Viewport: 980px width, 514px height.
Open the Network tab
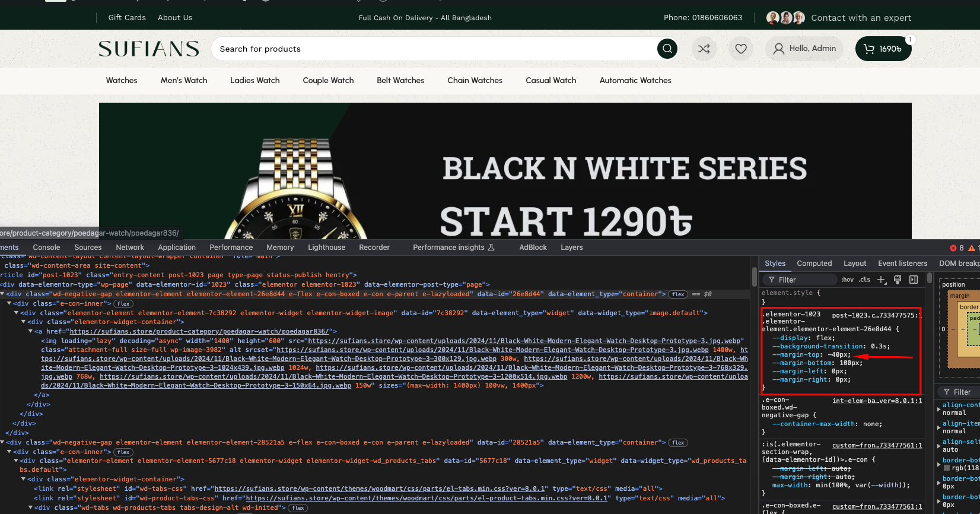(130, 248)
